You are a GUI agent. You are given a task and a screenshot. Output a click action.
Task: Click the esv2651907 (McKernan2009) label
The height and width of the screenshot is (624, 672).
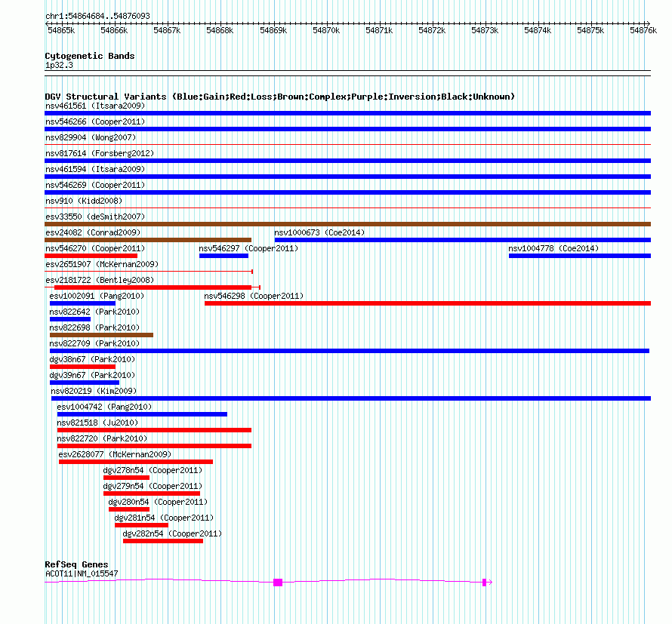pyautogui.click(x=102, y=264)
